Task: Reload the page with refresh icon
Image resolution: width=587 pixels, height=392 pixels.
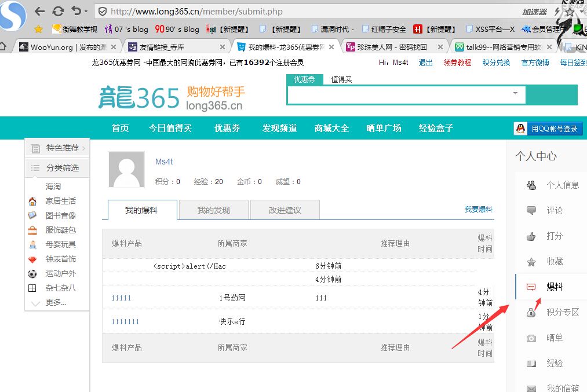Action: tap(58, 12)
